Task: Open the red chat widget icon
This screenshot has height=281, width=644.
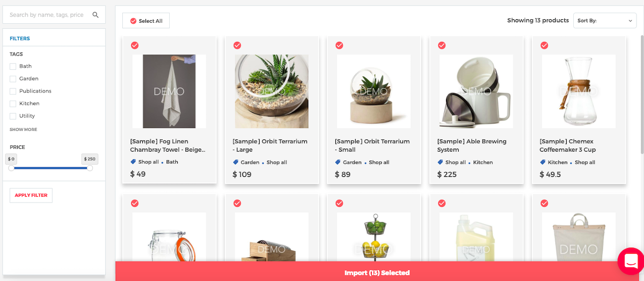Action: (x=631, y=261)
